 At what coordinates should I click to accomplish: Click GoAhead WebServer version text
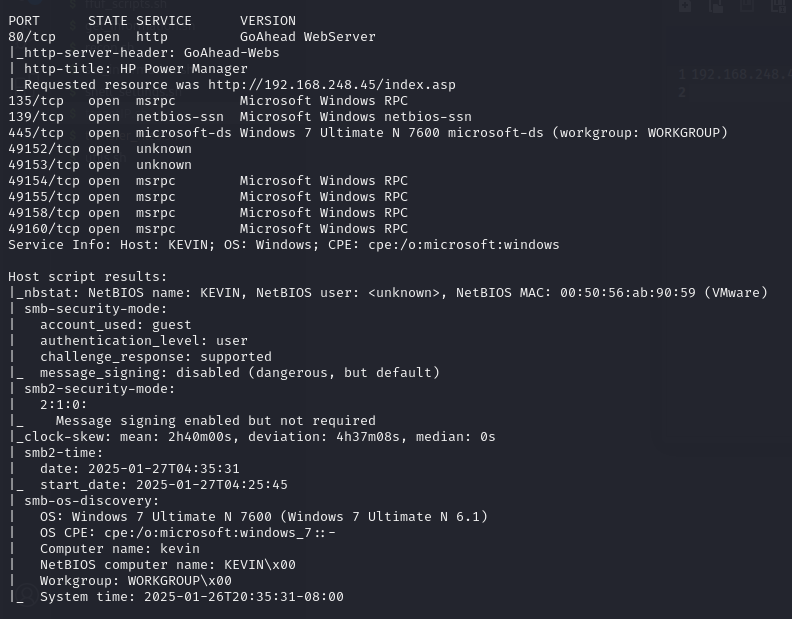pyautogui.click(x=308, y=37)
